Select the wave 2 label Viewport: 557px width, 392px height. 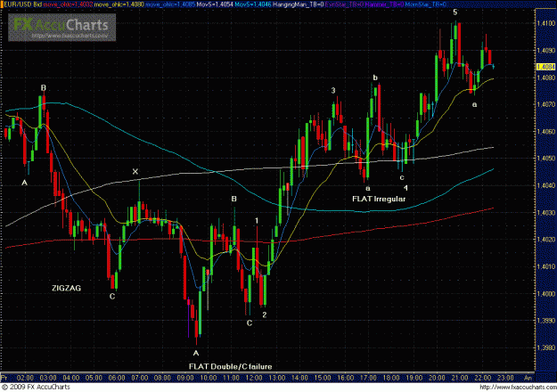(x=265, y=314)
